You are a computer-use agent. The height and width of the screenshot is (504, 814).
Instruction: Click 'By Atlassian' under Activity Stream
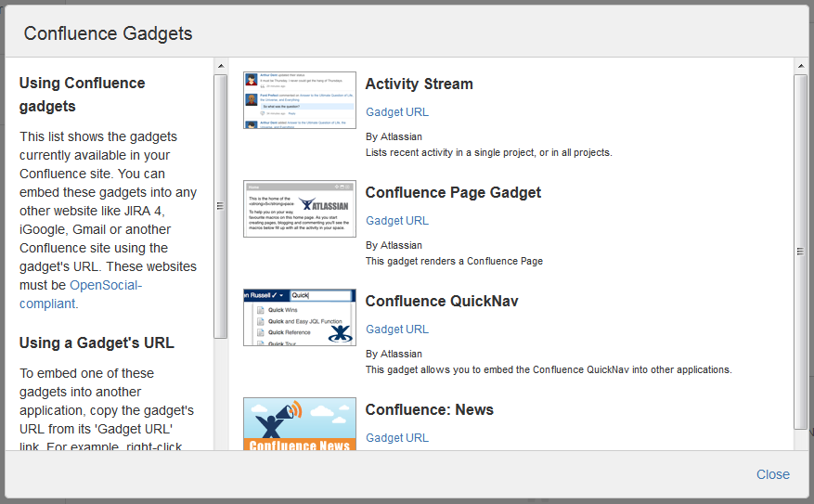[394, 137]
